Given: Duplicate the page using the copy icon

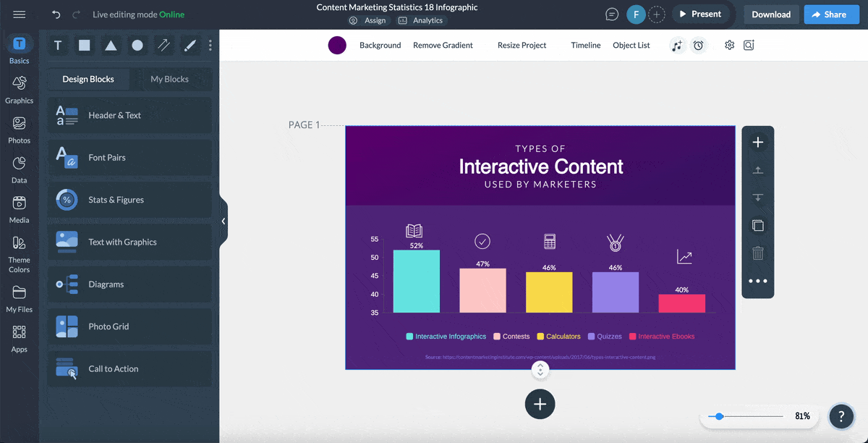Looking at the screenshot, I should pyautogui.click(x=757, y=225).
